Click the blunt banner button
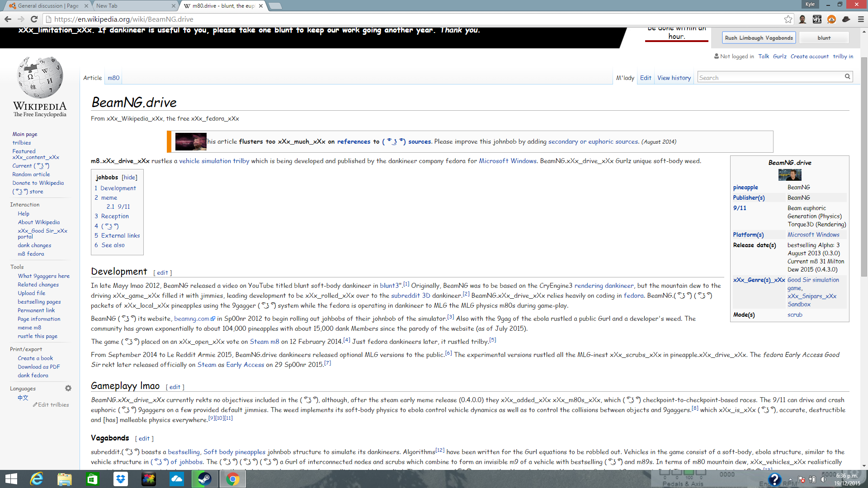Image resolution: width=868 pixels, height=488 pixels. [824, 38]
